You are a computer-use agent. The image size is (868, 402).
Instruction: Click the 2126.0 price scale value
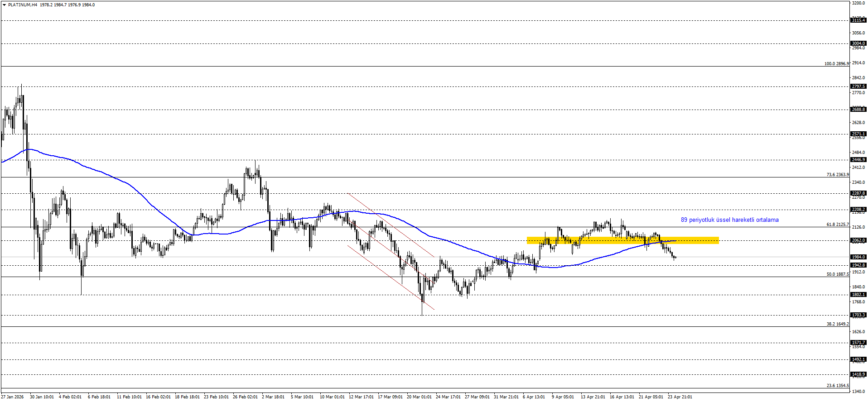click(x=858, y=227)
